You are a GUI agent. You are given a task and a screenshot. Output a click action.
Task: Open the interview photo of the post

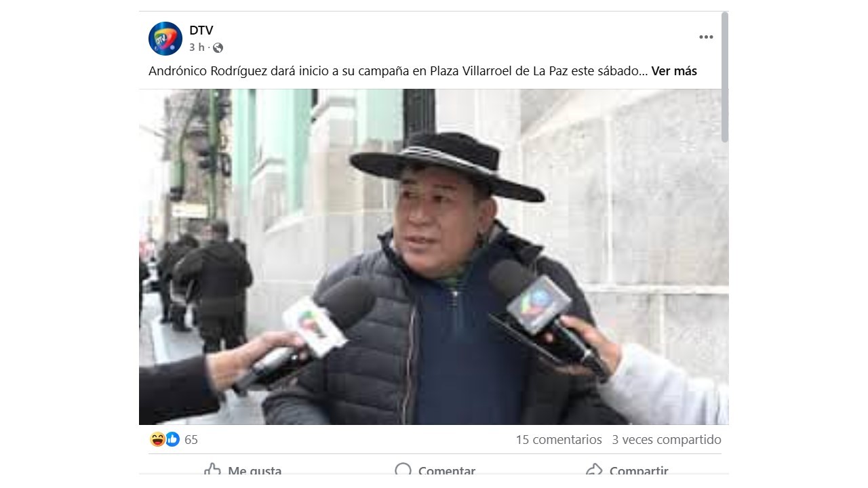click(434, 257)
